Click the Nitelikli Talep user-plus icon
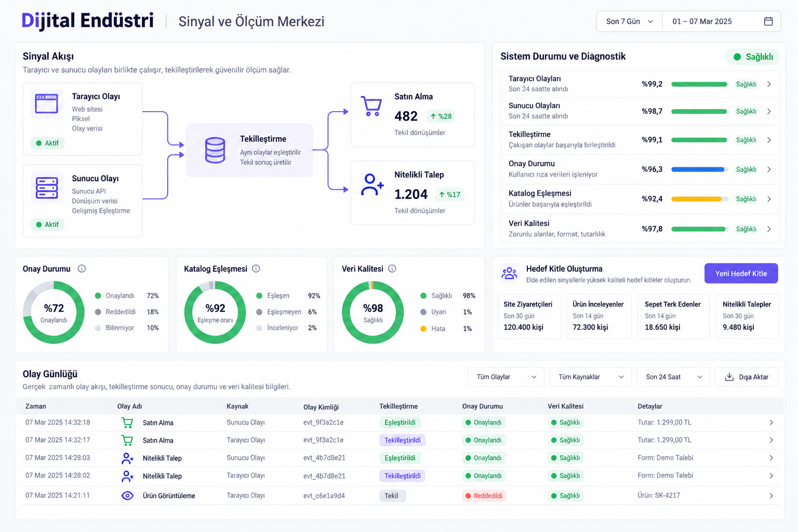Image resolution: width=798 pixels, height=532 pixels. [373, 184]
